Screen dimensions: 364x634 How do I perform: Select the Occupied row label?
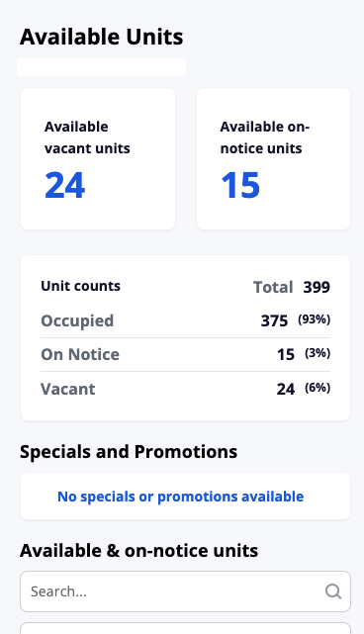click(x=77, y=320)
